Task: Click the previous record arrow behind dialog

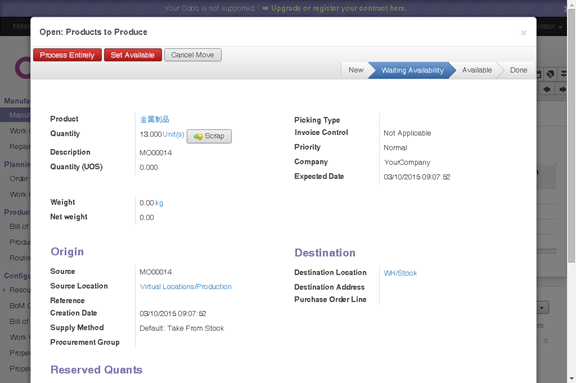Action: click(x=547, y=89)
